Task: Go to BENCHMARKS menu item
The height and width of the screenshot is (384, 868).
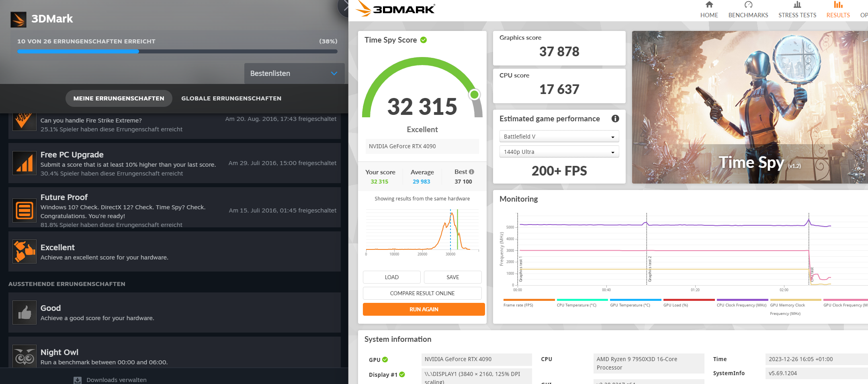Action: coord(748,15)
